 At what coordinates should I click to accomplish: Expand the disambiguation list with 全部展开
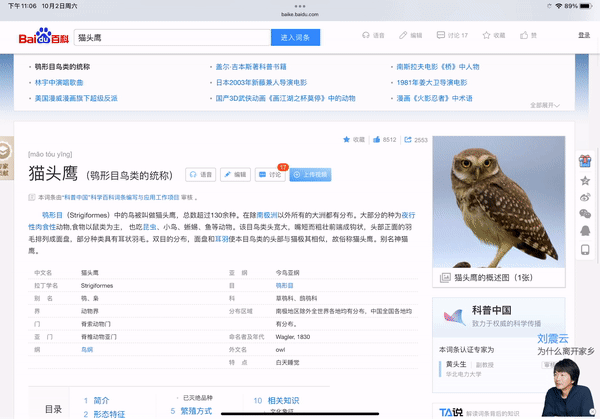click(x=545, y=105)
